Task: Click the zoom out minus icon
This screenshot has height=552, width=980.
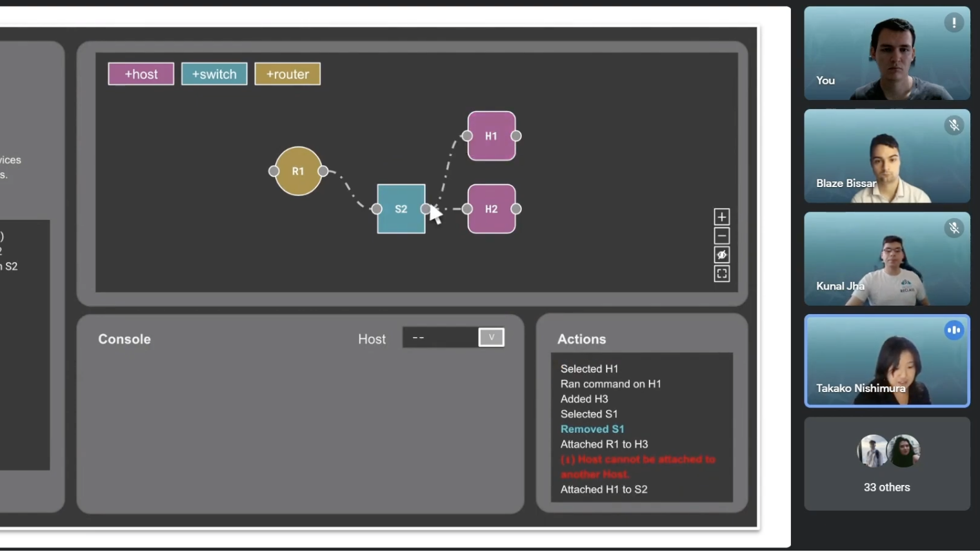Action: point(721,236)
